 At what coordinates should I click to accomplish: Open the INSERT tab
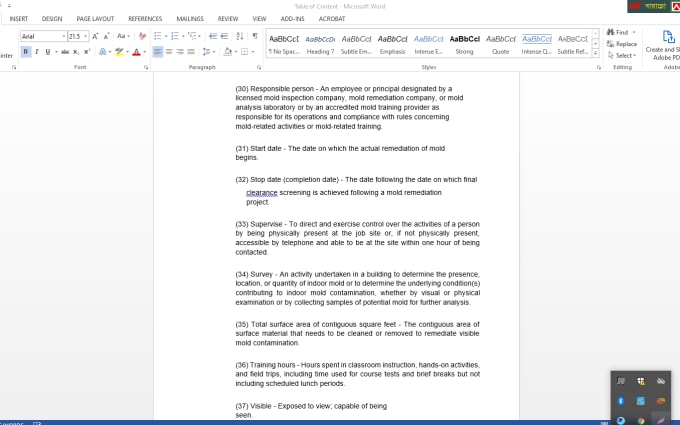[19, 19]
